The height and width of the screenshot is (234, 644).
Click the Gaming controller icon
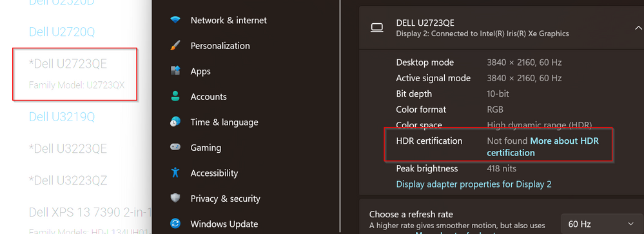(x=175, y=148)
